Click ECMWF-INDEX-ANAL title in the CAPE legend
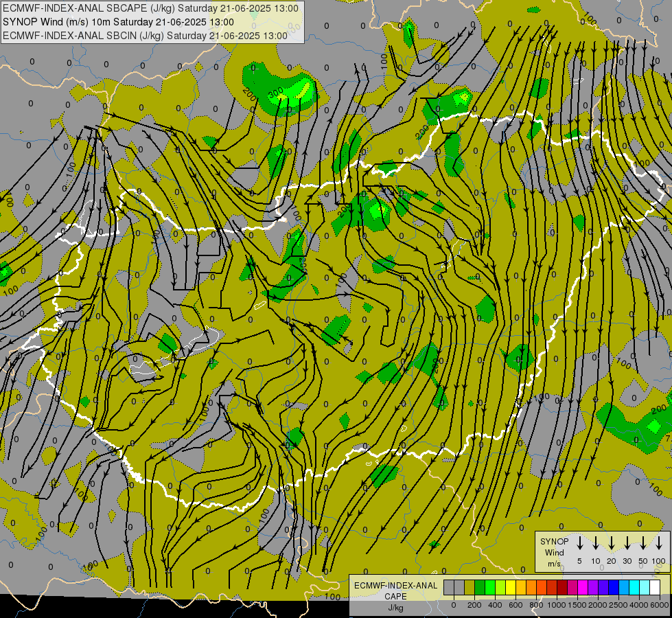672x618 pixels. click(x=396, y=586)
